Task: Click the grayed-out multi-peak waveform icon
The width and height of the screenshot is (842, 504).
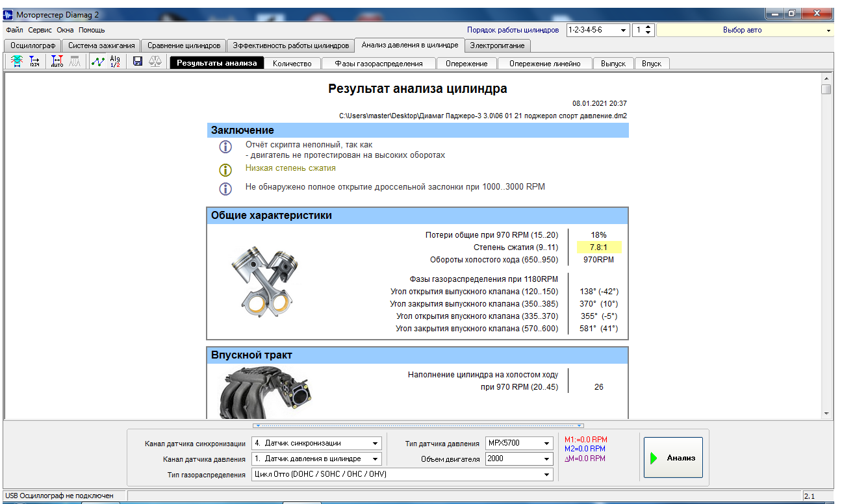Action: point(75,62)
